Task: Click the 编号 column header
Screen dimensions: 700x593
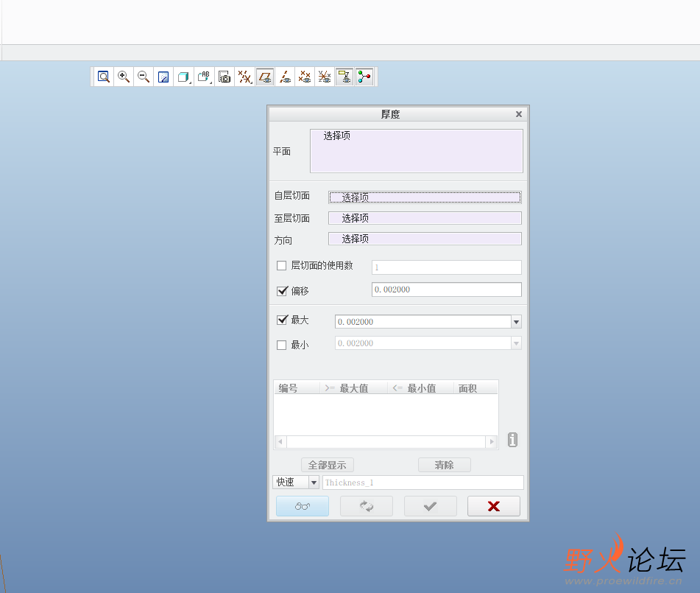Action: point(297,388)
